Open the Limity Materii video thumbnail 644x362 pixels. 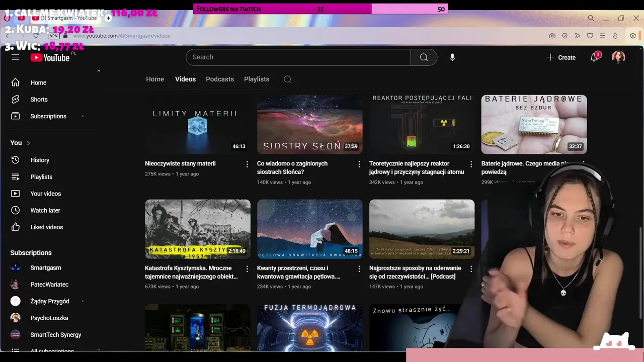[198, 124]
